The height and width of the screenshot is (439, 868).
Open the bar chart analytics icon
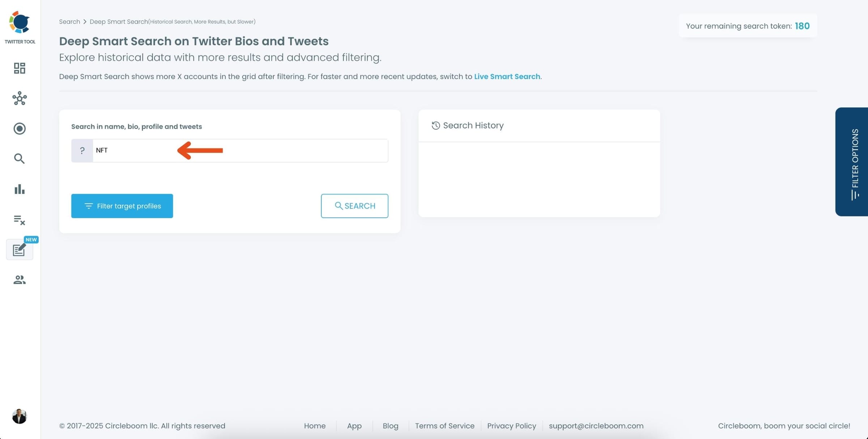[19, 189]
